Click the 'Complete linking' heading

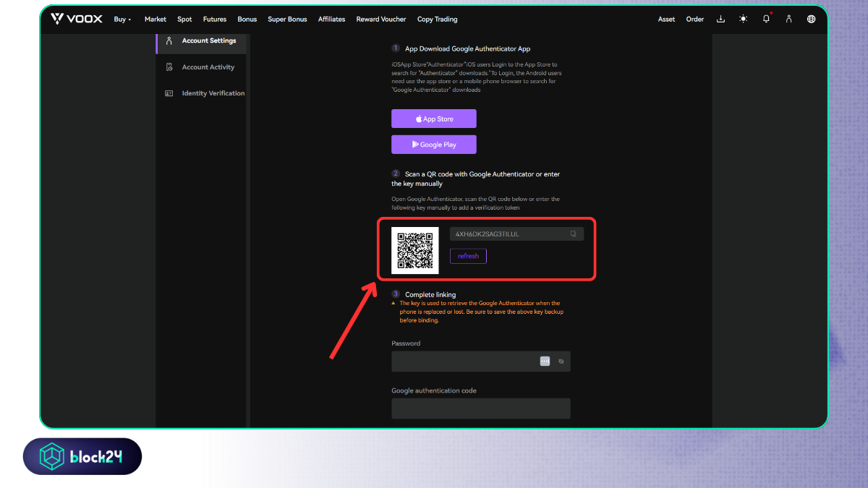pos(430,294)
